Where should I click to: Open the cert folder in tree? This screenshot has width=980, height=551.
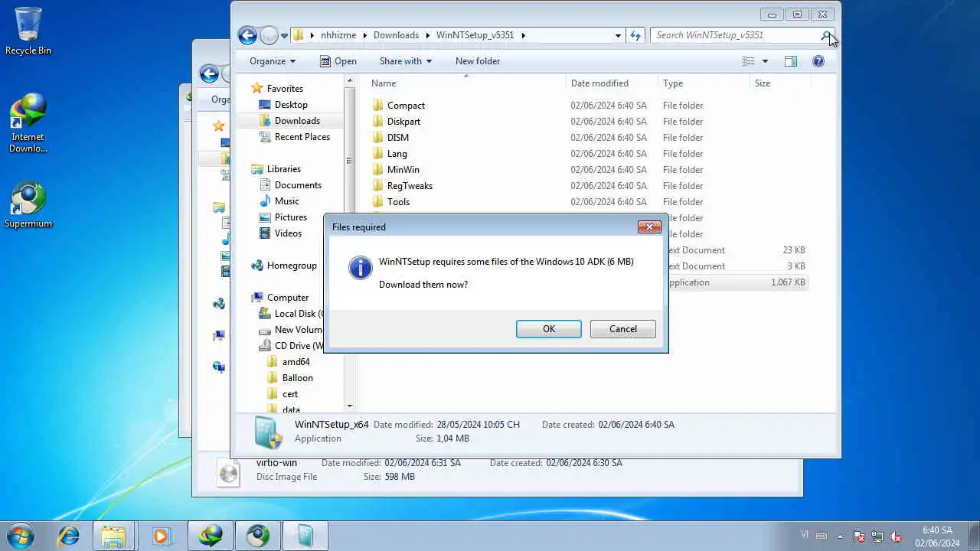tap(290, 394)
